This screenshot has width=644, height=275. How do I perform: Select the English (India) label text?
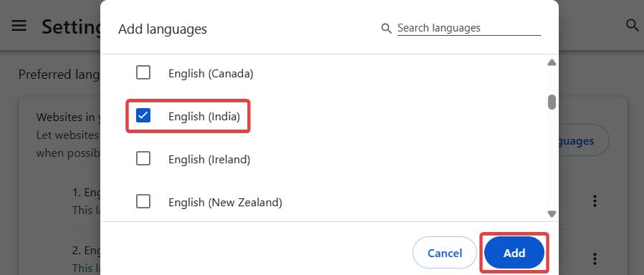click(204, 117)
